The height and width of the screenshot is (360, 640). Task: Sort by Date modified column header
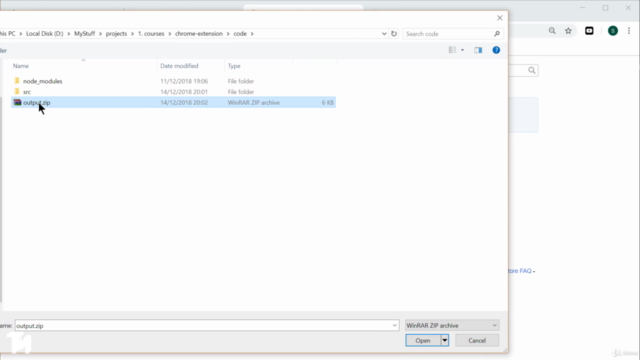point(179,66)
